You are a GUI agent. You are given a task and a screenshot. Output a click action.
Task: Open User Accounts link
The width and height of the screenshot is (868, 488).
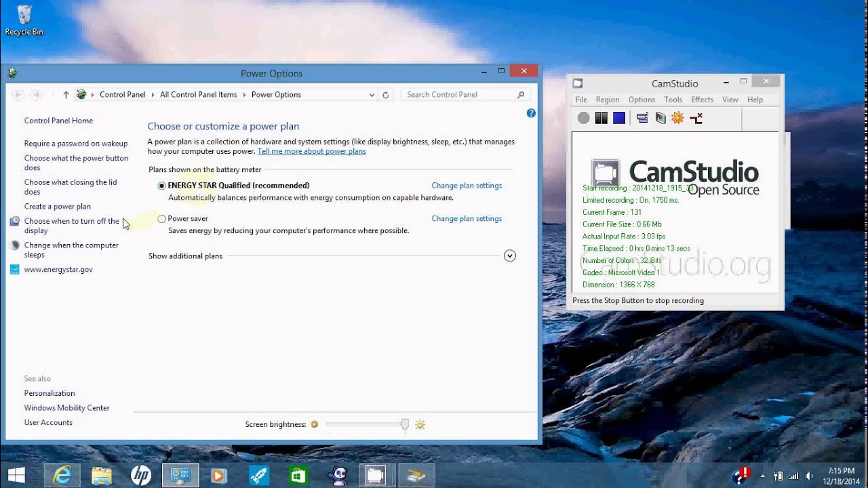pos(48,423)
